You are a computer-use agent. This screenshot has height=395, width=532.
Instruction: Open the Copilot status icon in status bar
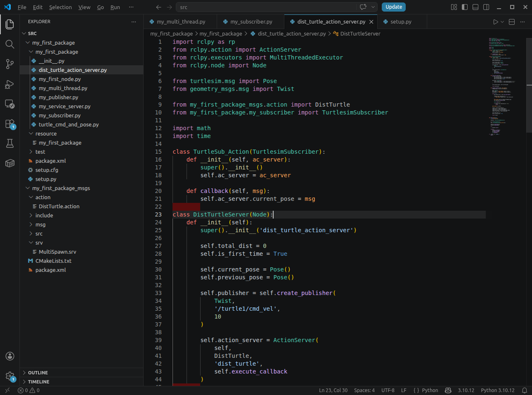tap(448, 390)
